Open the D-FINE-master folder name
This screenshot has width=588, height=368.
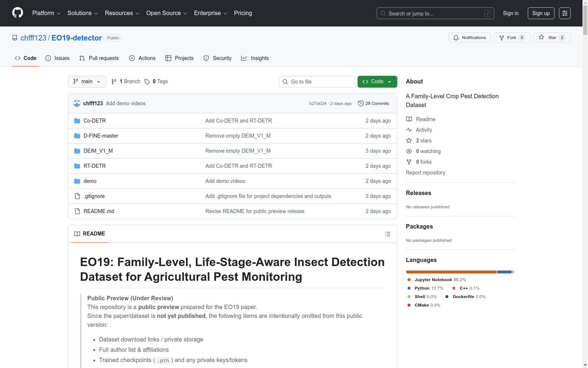[x=101, y=136]
